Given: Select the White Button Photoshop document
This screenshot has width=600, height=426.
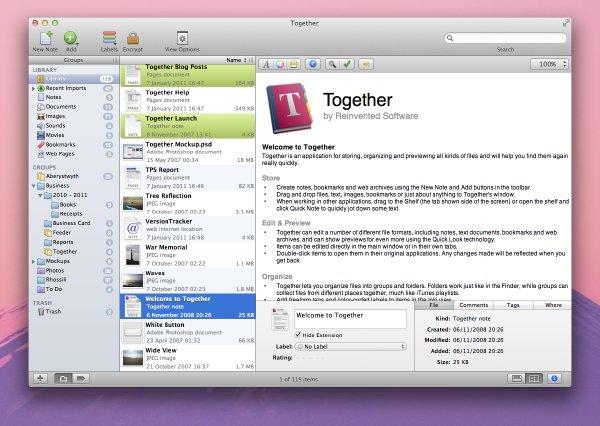Looking at the screenshot, I should coord(188,333).
